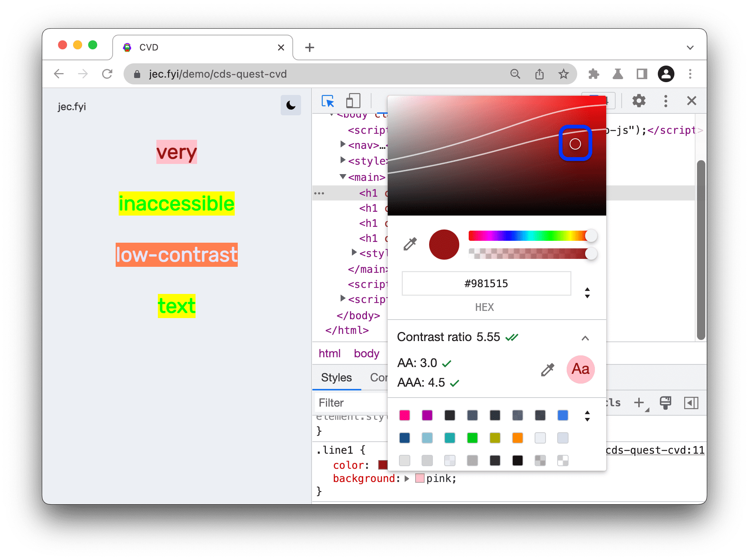Click the close DevTools panel icon
749x560 pixels.
pyautogui.click(x=691, y=101)
